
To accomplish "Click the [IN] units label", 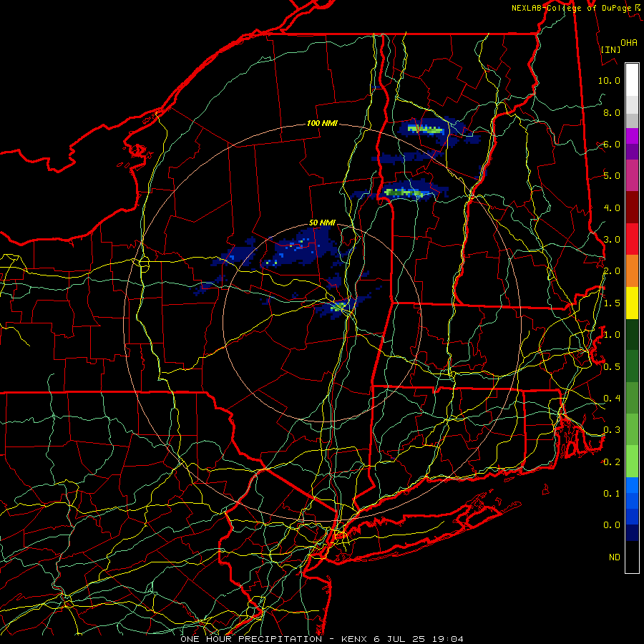I will [x=610, y=49].
